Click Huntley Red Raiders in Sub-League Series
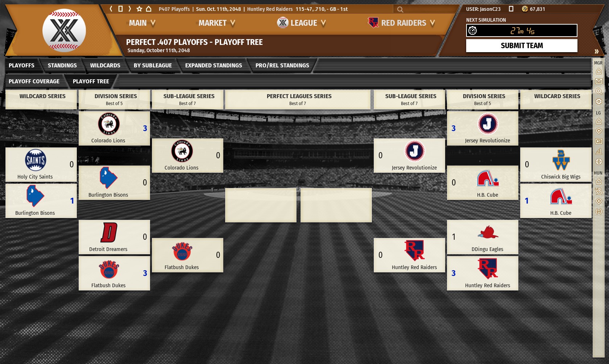This screenshot has width=609, height=364. (409, 255)
